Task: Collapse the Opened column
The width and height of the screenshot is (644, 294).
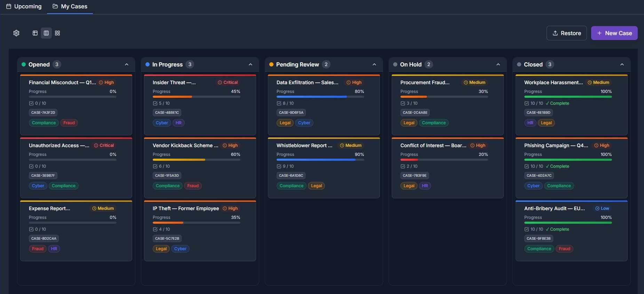Action: coord(127,64)
